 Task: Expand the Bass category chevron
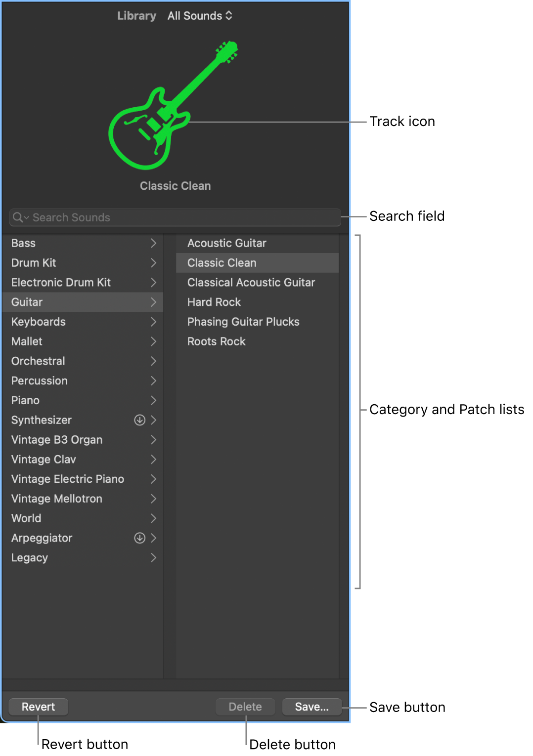(153, 243)
